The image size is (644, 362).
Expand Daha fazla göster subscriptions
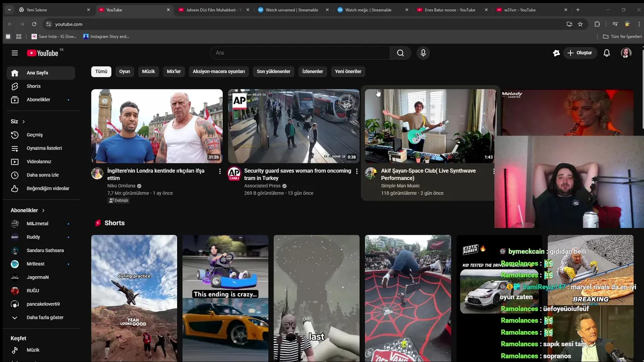tap(41, 318)
